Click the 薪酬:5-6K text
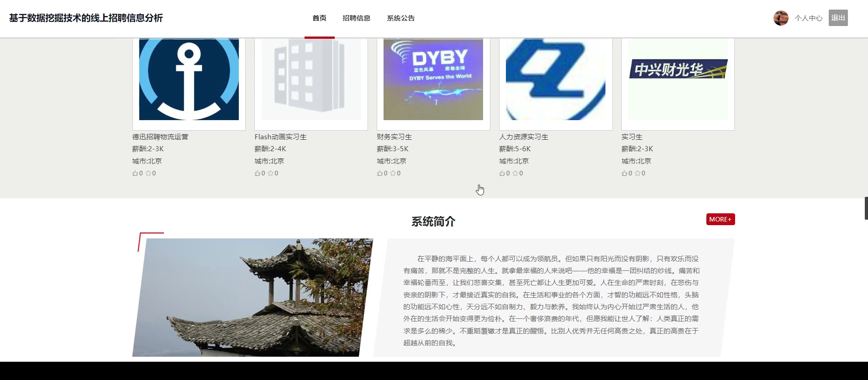 click(x=515, y=149)
